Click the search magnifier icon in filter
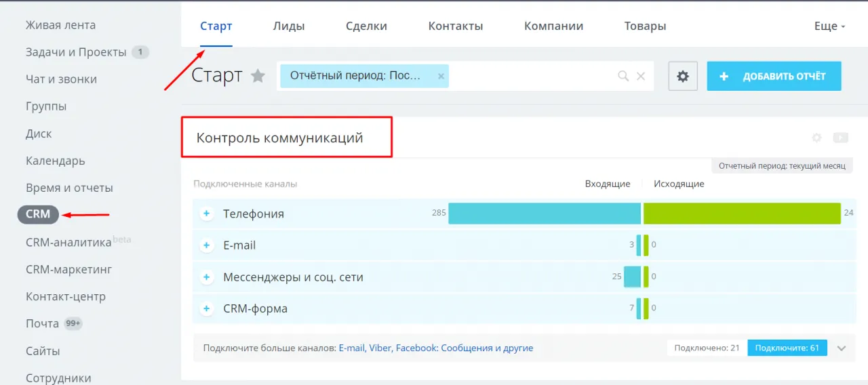 click(623, 77)
